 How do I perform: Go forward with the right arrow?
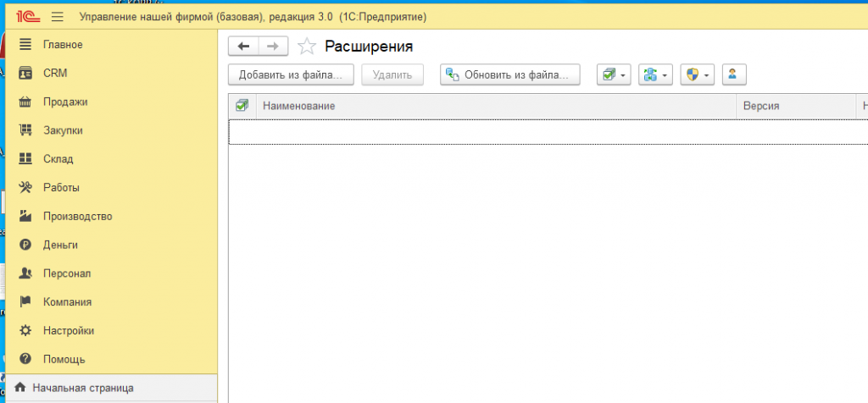click(x=273, y=47)
